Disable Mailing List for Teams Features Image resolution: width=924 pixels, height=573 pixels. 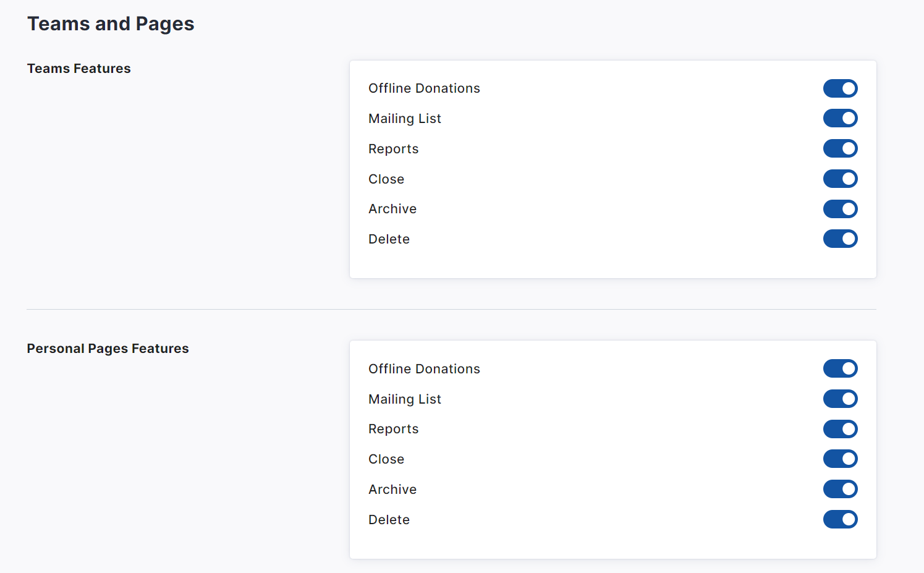[840, 118]
